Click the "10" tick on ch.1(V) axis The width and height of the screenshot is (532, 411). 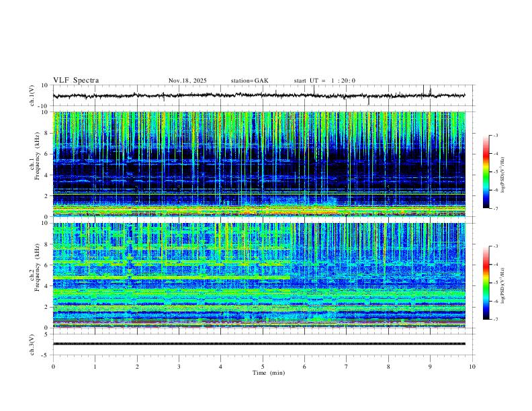[x=45, y=85]
